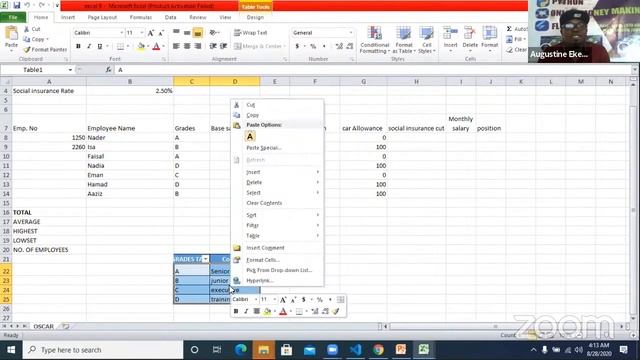
Task: Click the Wrap Text button
Action: [x=251, y=33]
